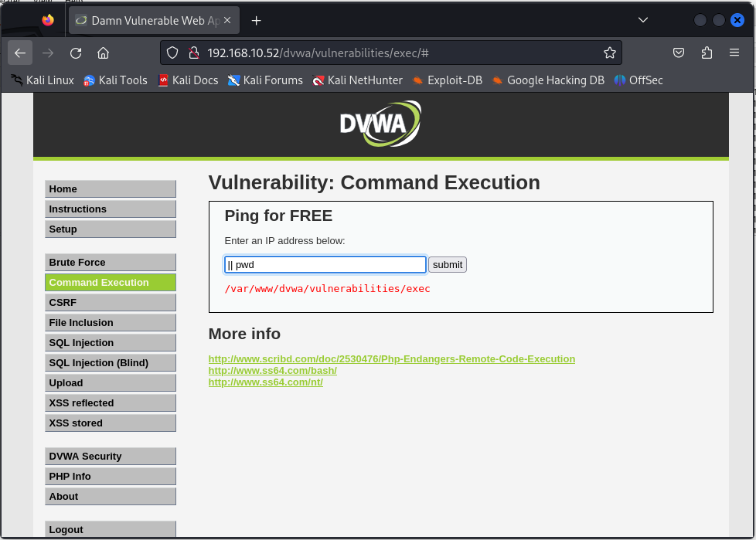Open Kali Linux bookmark
Image resolution: width=756 pixels, height=540 pixels.
(43, 80)
